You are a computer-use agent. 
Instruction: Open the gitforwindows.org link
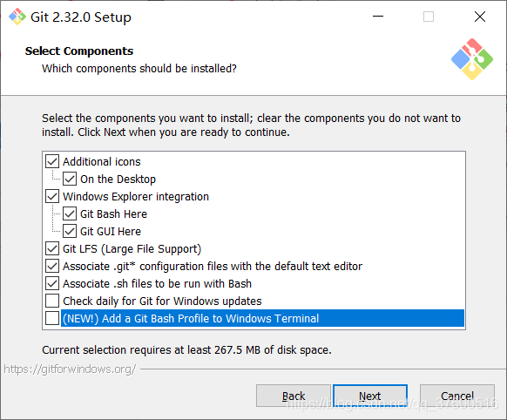[70, 369]
